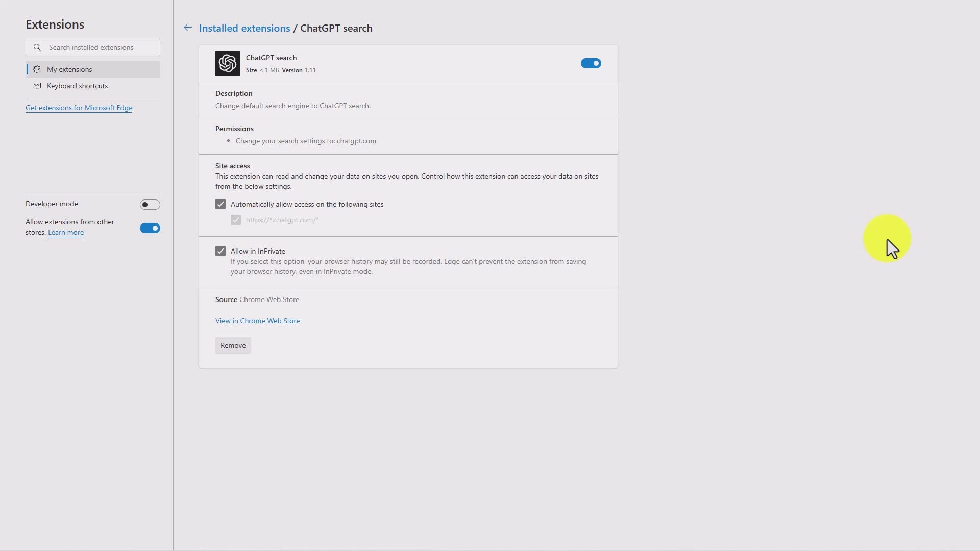The width and height of the screenshot is (980, 551).
Task: Click the Extensions sidebar heading
Action: click(x=55, y=24)
